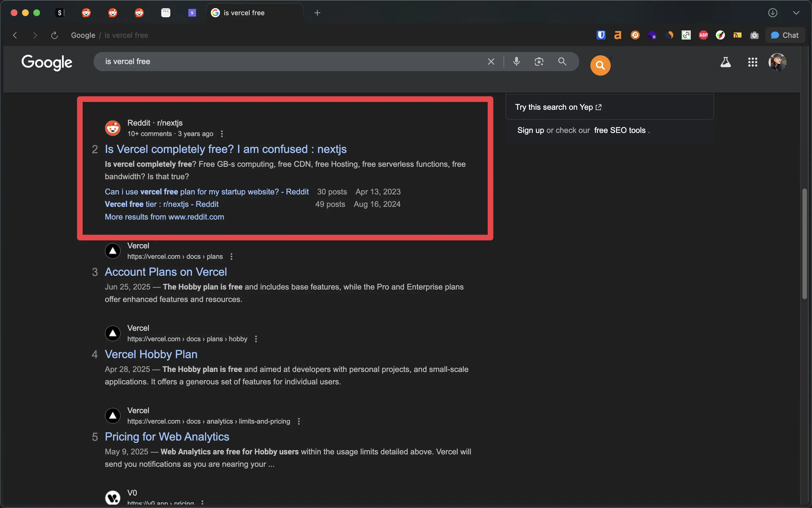Open the Bitwarden extension
The width and height of the screenshot is (812, 508).
[x=601, y=35]
